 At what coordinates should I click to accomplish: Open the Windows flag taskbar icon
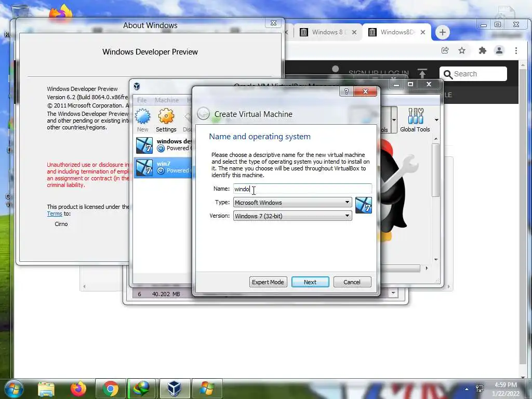(x=207, y=389)
